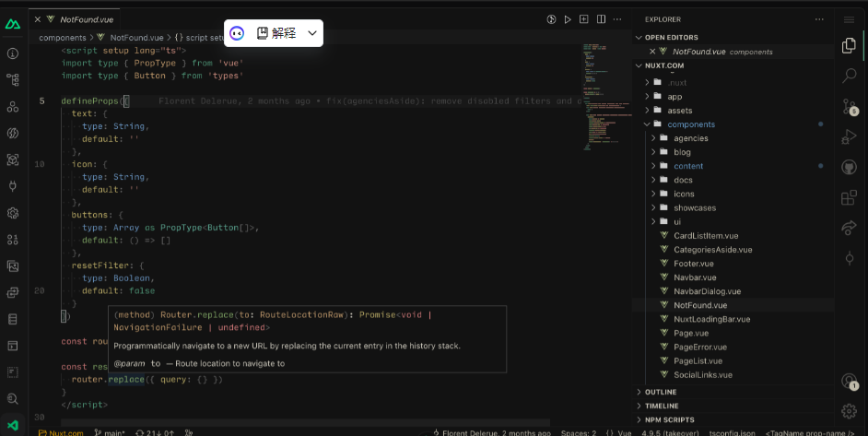Select the VS Code icon in left sidebar

tap(13, 426)
